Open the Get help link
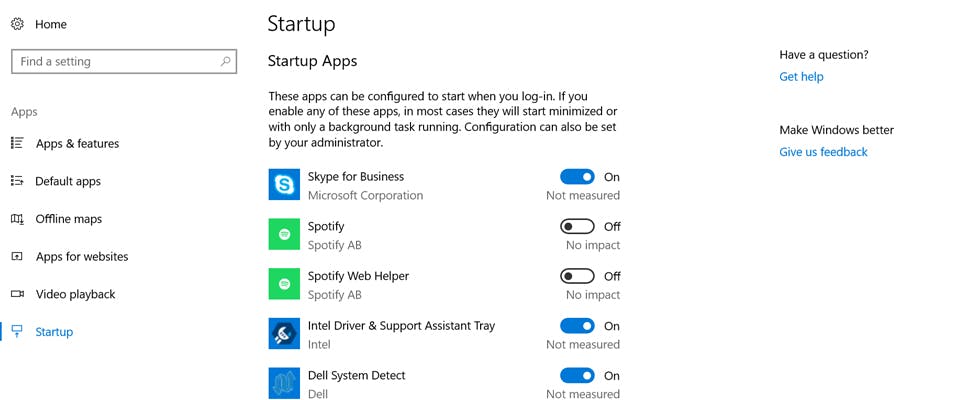This screenshot has height=400, width=970. click(801, 77)
